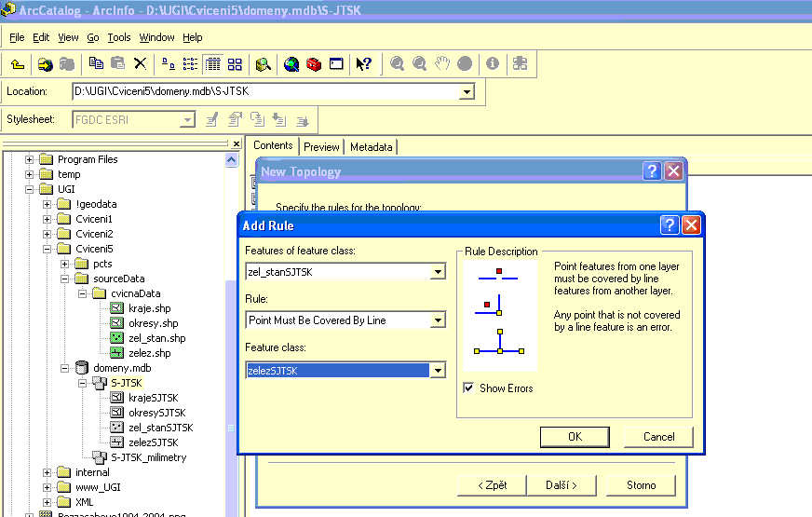Open the Rule dropdown list
The height and width of the screenshot is (517, 812).
(438, 320)
